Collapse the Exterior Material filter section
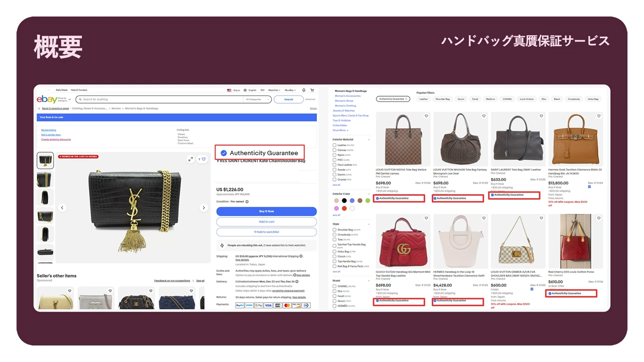 tap(369, 140)
